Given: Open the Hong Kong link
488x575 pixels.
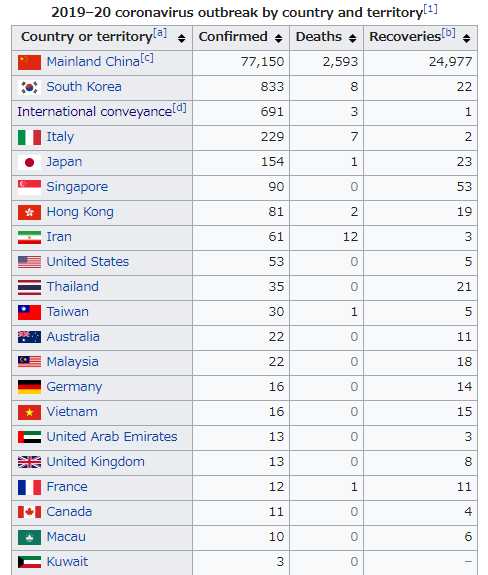Looking at the screenshot, I should click(80, 212).
